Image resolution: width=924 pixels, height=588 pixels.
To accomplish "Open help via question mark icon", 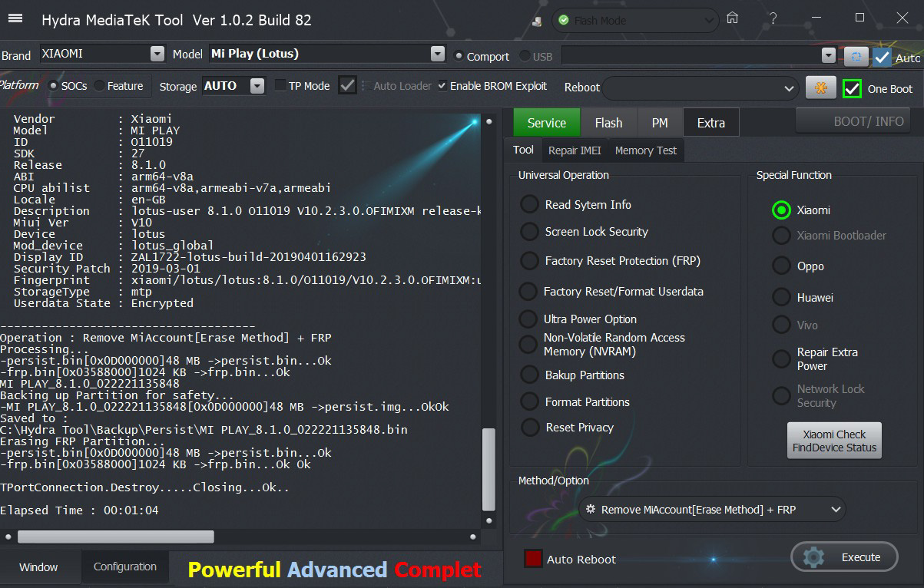I will point(773,18).
